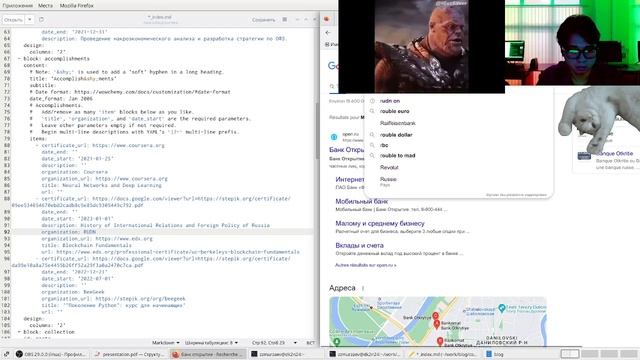
Task: Expand the recent files arrow beside Открыть
Action: pyautogui.click(x=30, y=20)
